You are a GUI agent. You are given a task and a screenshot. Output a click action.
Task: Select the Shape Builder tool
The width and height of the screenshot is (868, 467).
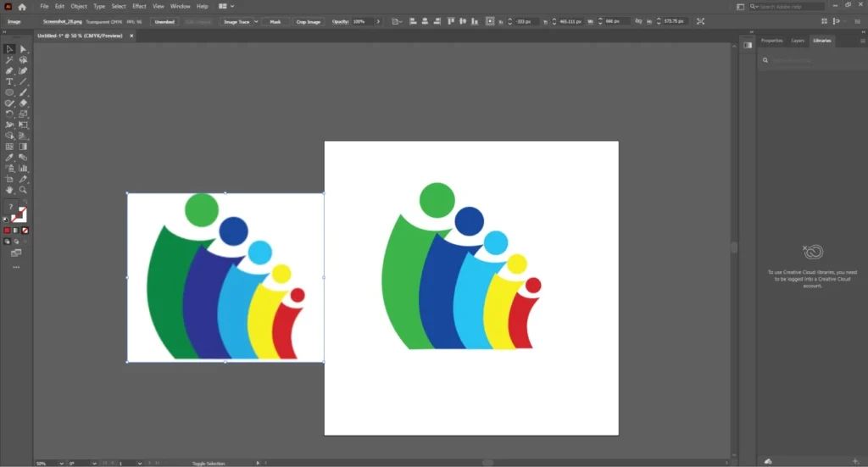[9, 136]
